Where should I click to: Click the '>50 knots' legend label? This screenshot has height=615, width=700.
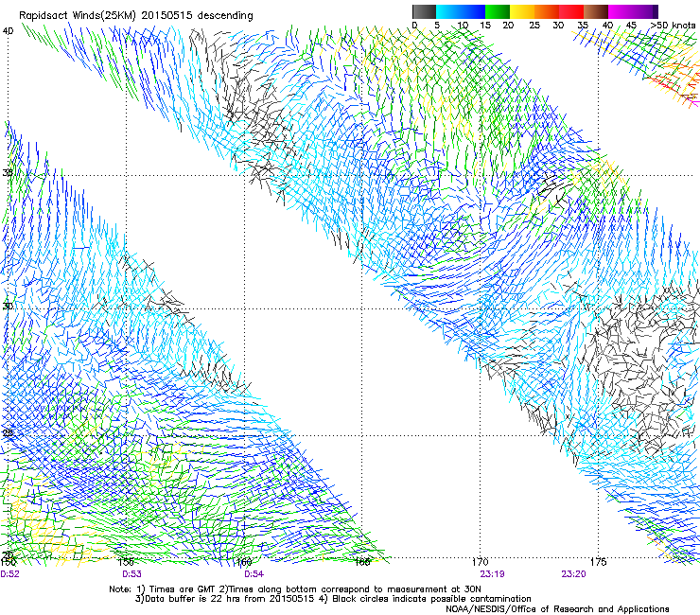coord(673,25)
